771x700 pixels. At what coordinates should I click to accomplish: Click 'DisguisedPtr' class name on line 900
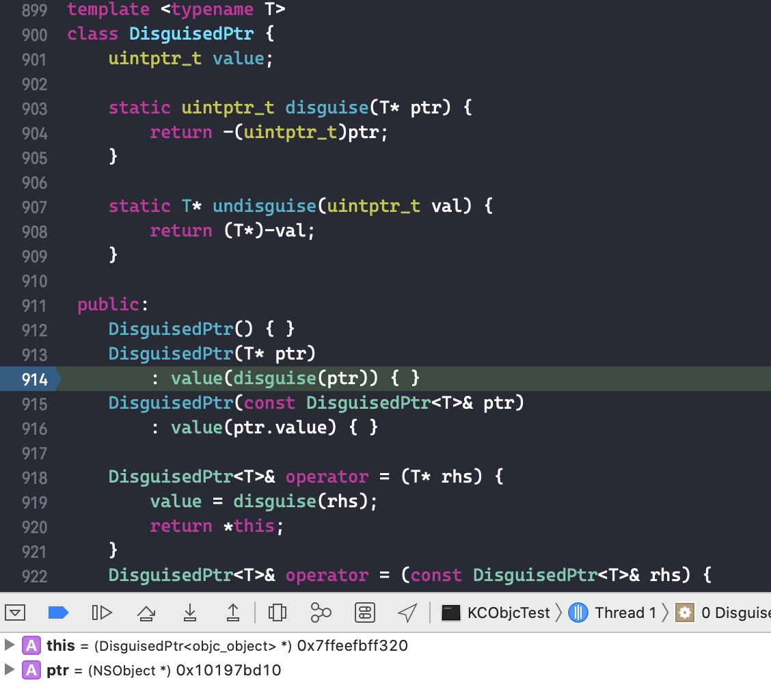191,33
